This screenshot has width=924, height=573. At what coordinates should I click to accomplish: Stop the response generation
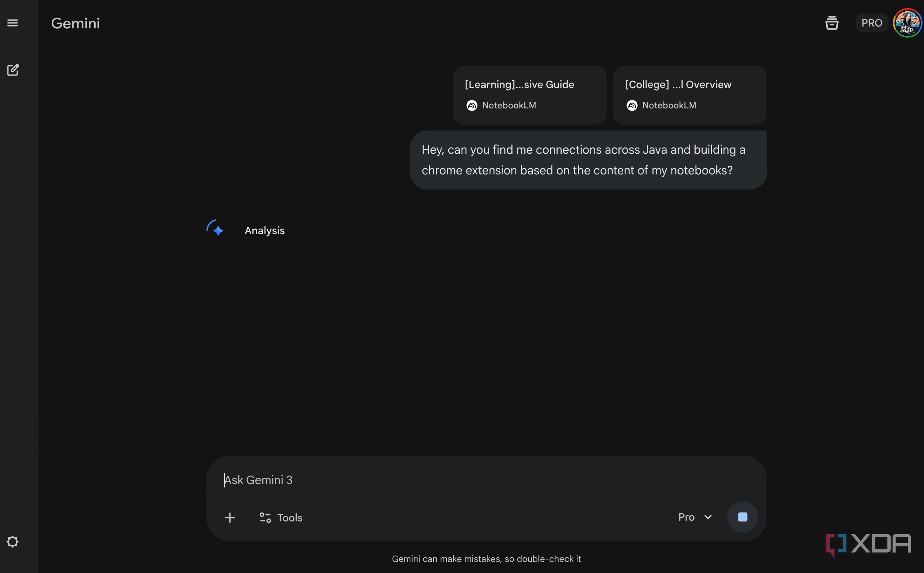[742, 517]
